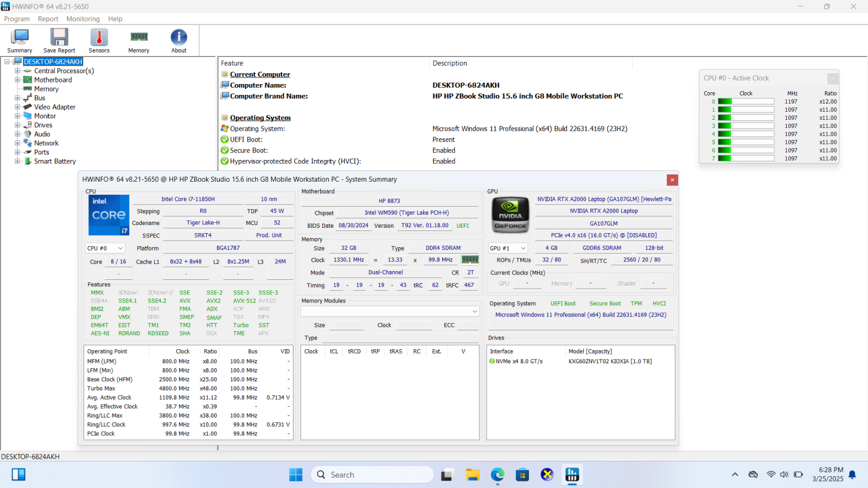Expand the Motherboard tree node

coord(17,80)
